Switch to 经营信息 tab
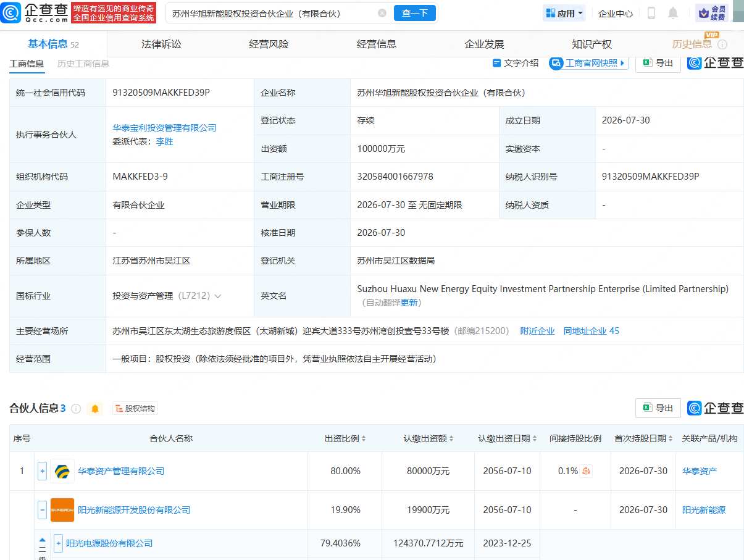Image resolution: width=744 pixels, height=560 pixels. 377,44
